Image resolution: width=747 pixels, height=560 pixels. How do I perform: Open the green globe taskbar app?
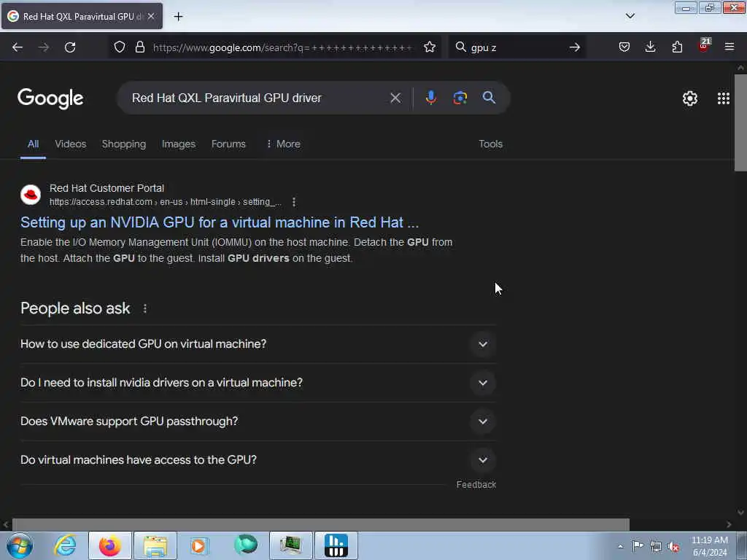click(245, 545)
